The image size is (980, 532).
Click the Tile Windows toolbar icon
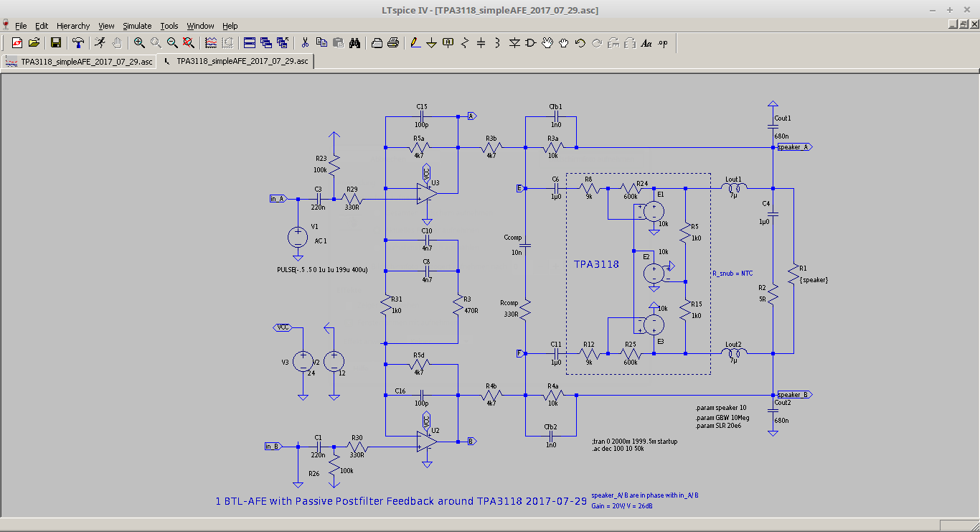point(249,43)
